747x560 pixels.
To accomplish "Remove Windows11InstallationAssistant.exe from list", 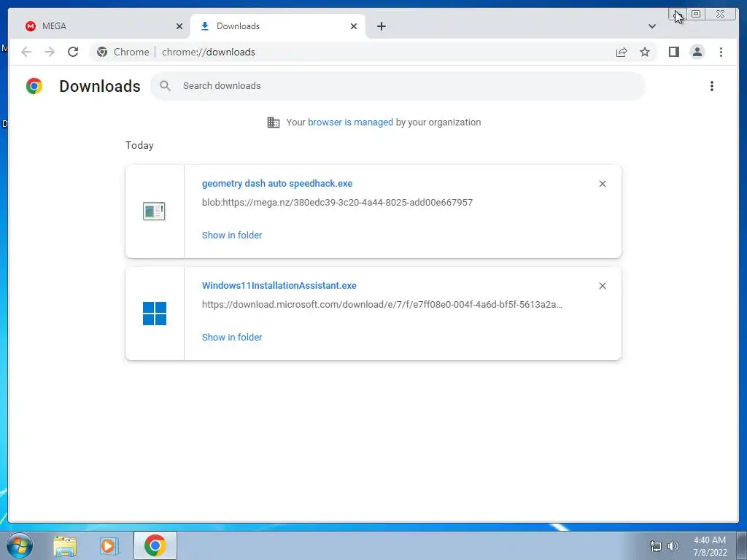I will 602,286.
